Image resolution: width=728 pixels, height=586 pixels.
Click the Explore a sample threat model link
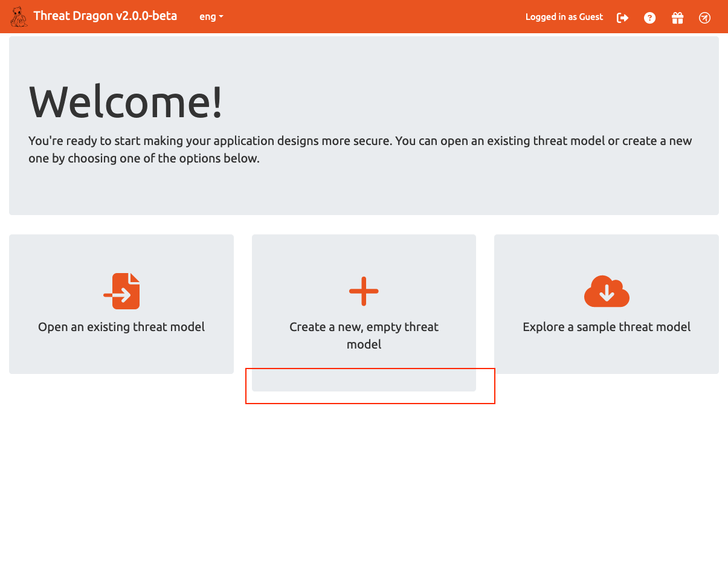[x=607, y=326]
